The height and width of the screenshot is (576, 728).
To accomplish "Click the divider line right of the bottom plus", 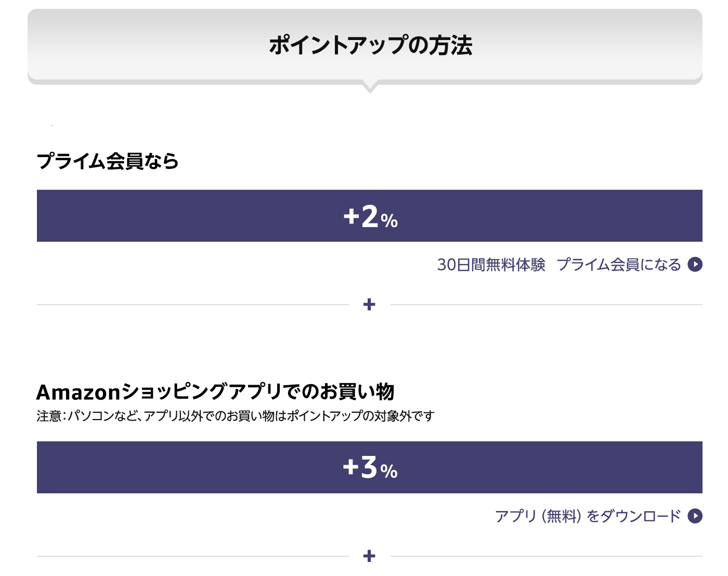I will click(546, 556).
